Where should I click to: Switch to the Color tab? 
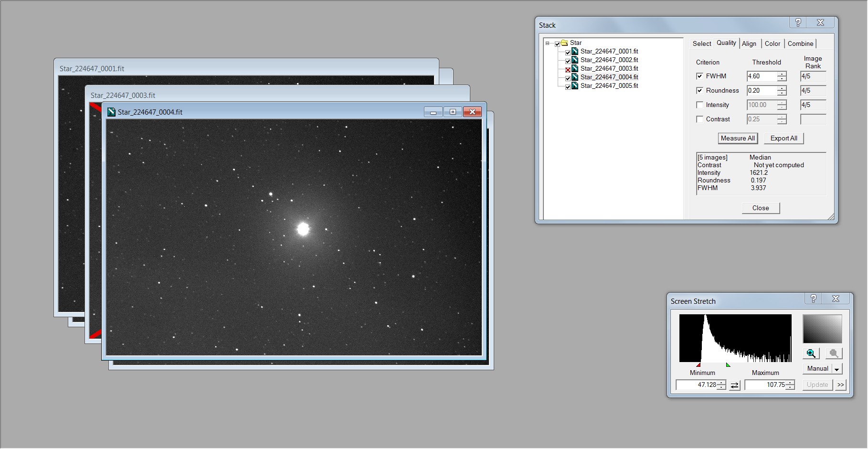772,43
